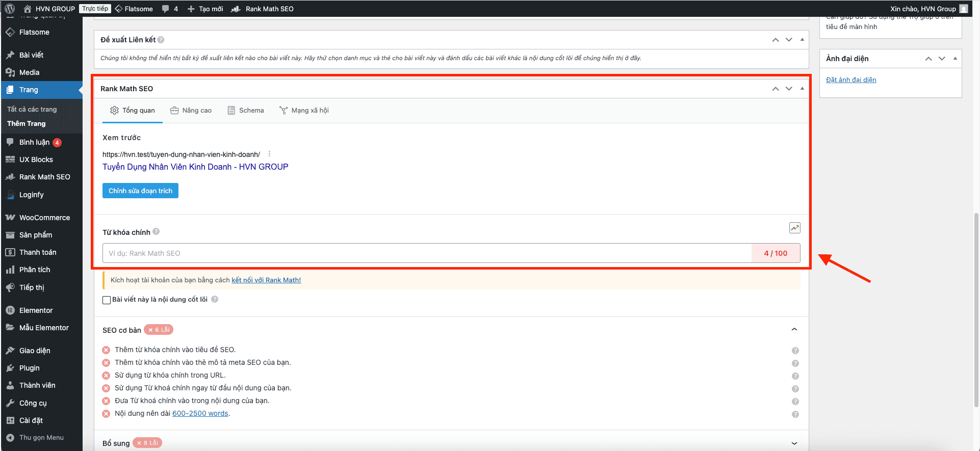Click Trực tiếp live status badge
This screenshot has width=980, height=451.
pyautogui.click(x=95, y=9)
